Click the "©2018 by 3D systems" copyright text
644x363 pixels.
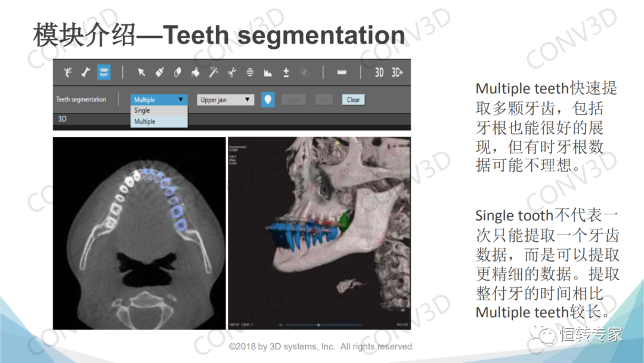321,346
